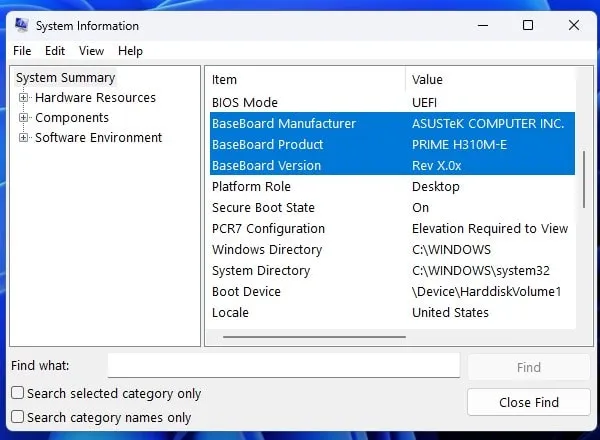Select the System Directory row
The height and width of the screenshot is (440, 600).
coord(392,271)
